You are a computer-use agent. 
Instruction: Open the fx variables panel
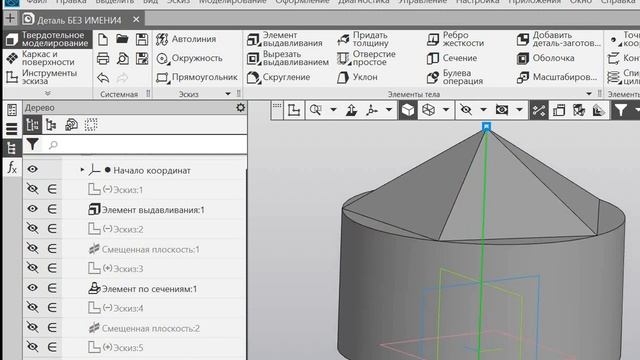pos(12,167)
